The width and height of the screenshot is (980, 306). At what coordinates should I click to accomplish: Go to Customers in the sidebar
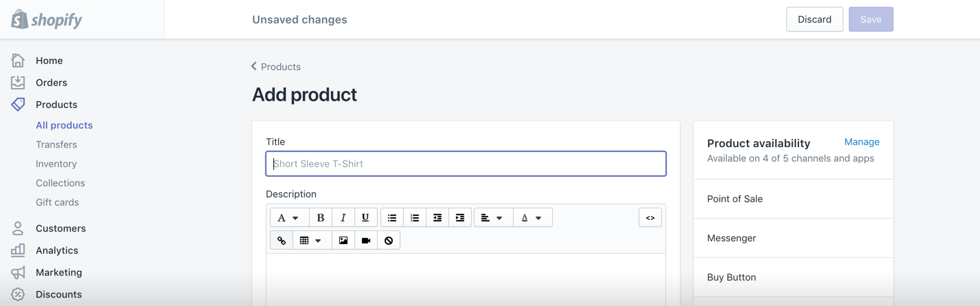click(x=60, y=228)
